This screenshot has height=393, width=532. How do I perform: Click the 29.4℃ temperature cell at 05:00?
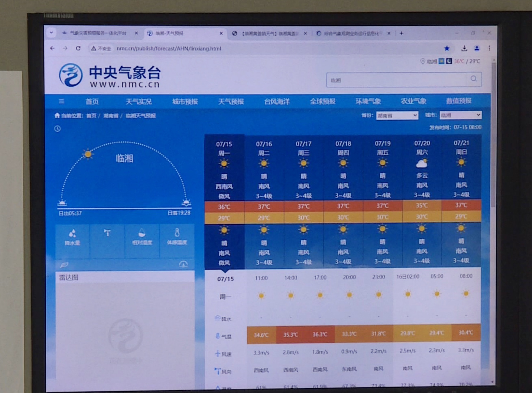[437, 333]
